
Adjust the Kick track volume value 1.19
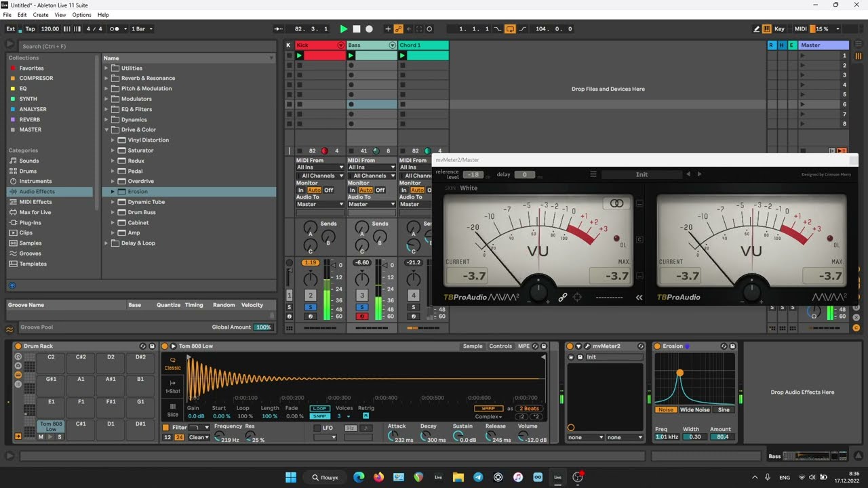click(x=311, y=262)
